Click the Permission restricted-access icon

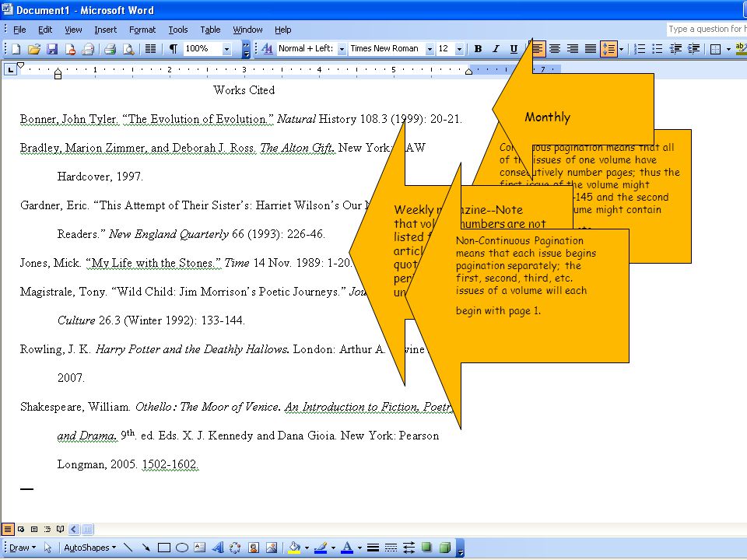coord(70,49)
